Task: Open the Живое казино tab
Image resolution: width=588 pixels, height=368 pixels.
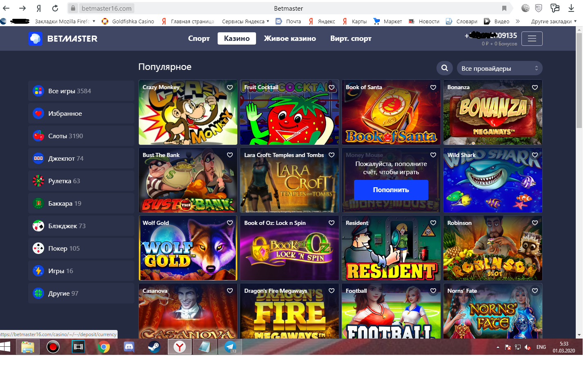Action: tap(290, 38)
